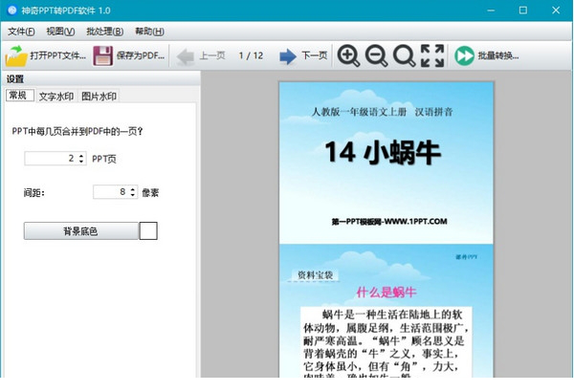Maximize the application window

pyautogui.click(x=523, y=11)
